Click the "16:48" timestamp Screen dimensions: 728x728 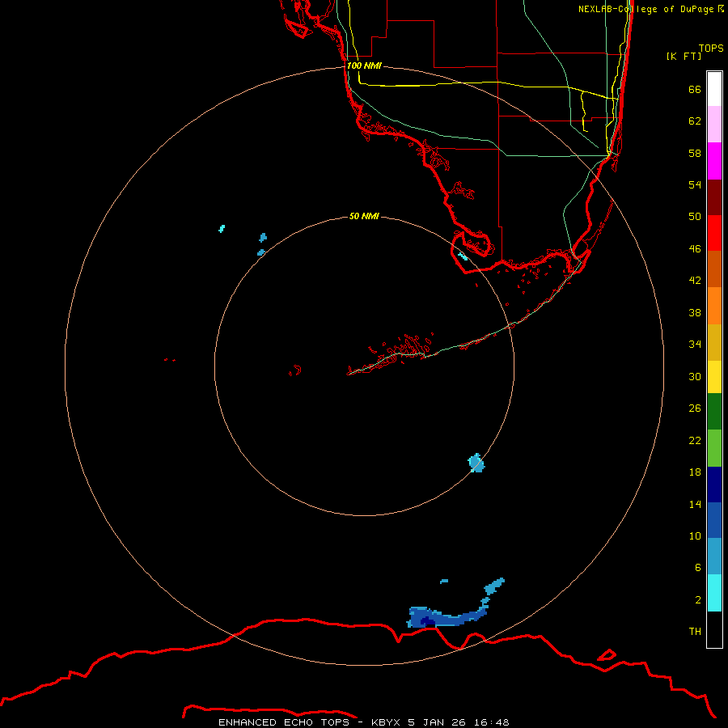point(492,722)
